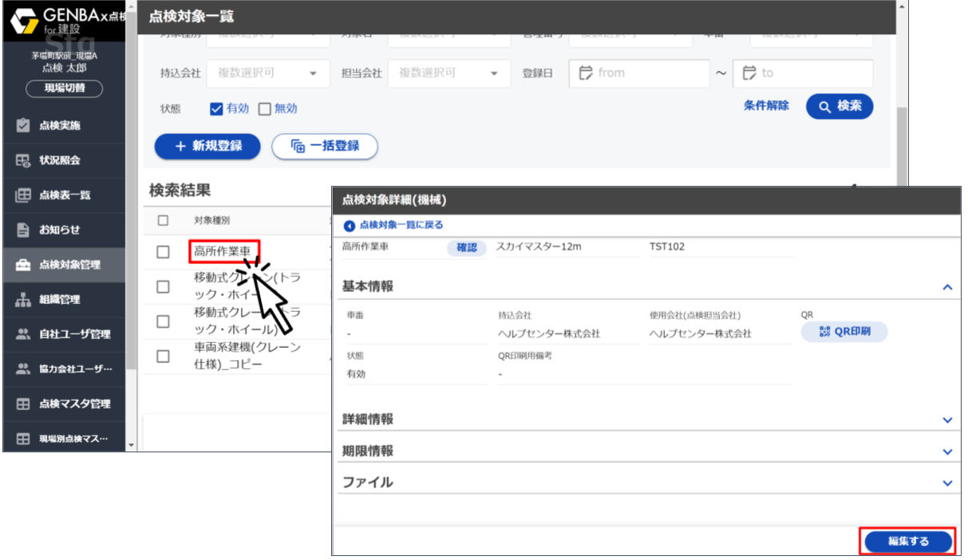Image resolution: width=968 pixels, height=560 pixels.
Task: Open the 点検マスタ管理 menu item
Action: (x=22, y=405)
